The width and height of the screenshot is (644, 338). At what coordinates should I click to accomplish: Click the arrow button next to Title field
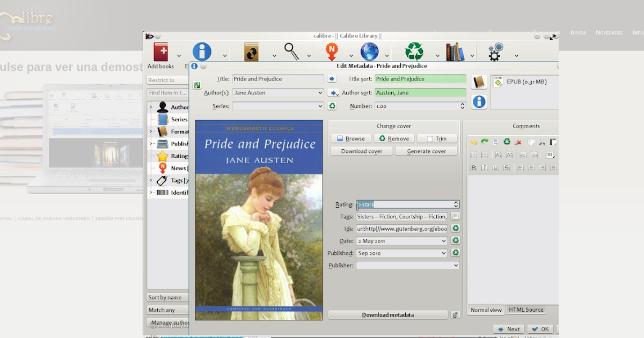[x=332, y=79]
